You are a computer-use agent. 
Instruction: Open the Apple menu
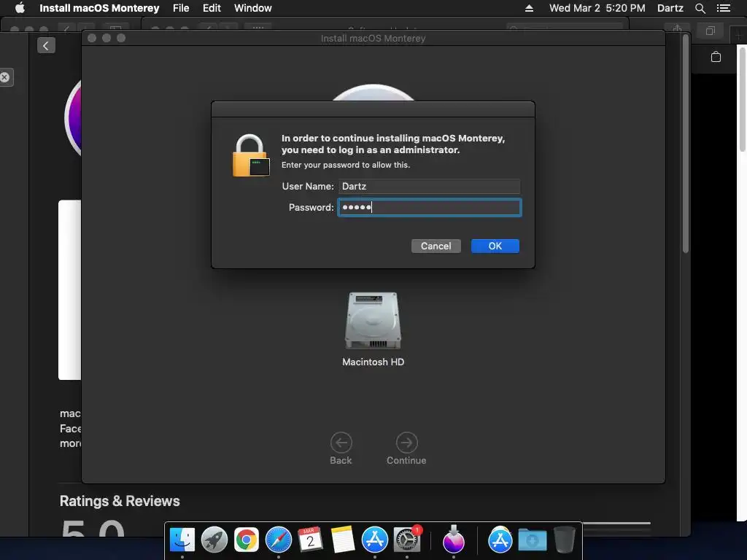point(20,8)
